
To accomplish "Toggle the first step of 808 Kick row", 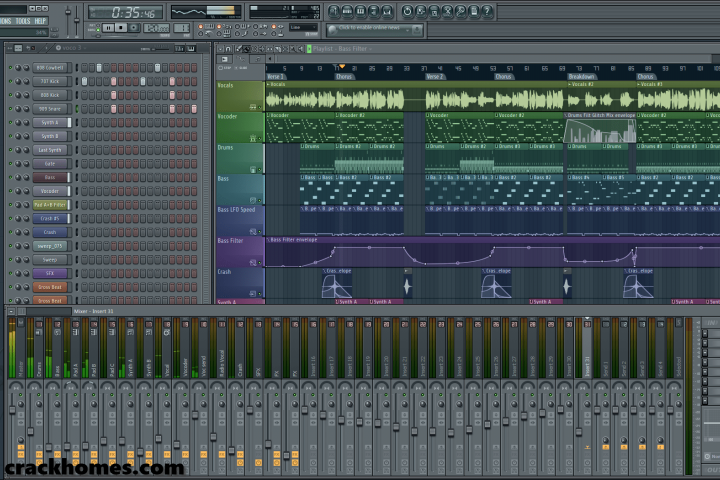I will tap(84, 95).
